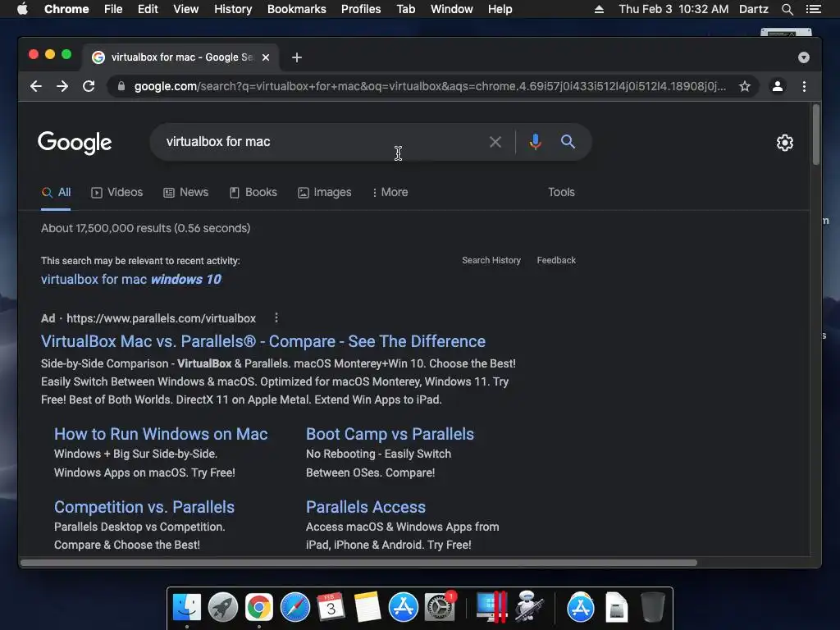Image resolution: width=840 pixels, height=630 pixels.
Task: Open Boot Camp vs Parallels link
Action: [x=390, y=434]
